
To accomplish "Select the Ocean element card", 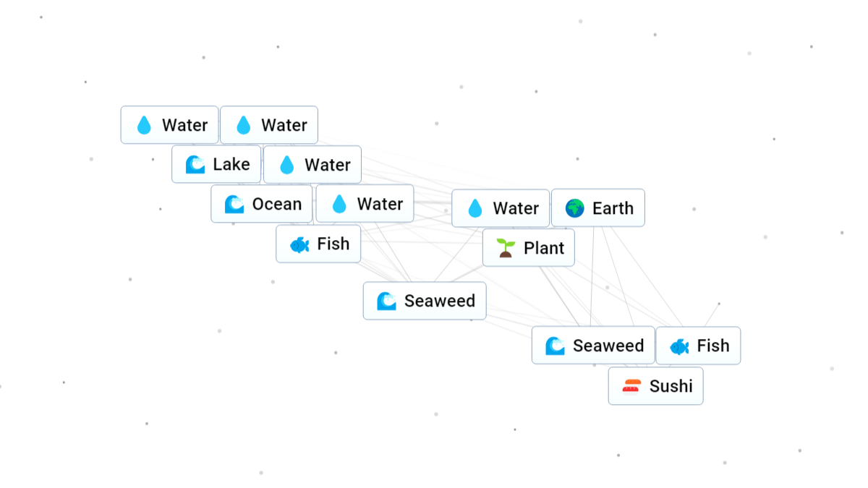I will pyautogui.click(x=261, y=203).
